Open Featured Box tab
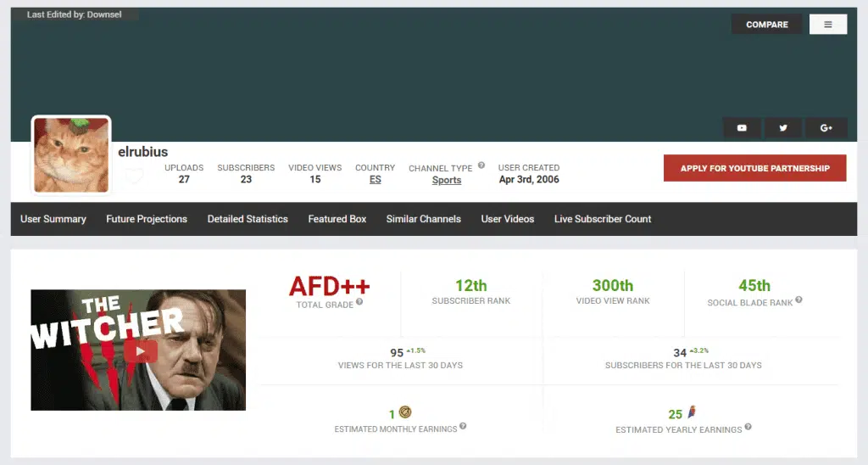This screenshot has height=465, width=868. click(x=337, y=219)
